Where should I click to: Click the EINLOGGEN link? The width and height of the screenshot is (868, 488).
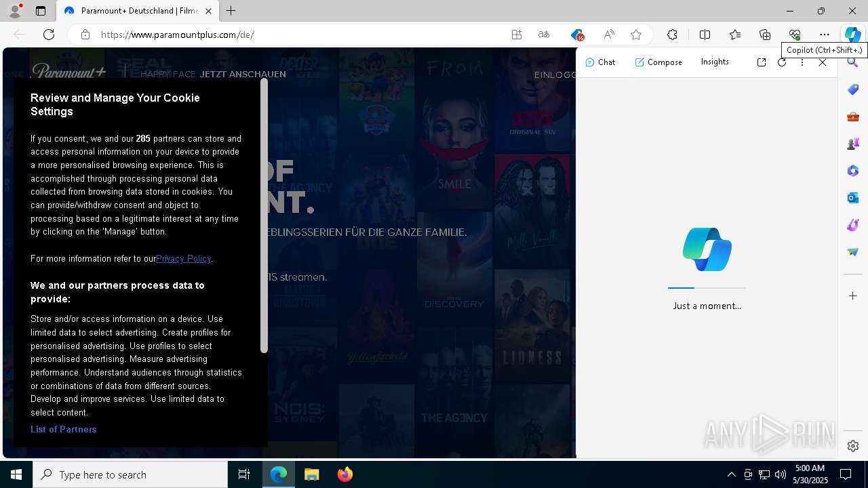(x=555, y=75)
